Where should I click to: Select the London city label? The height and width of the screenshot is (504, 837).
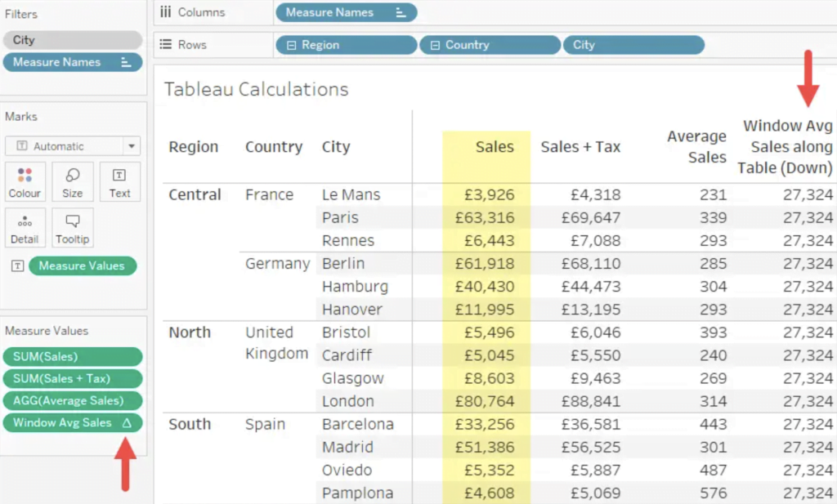coord(347,401)
